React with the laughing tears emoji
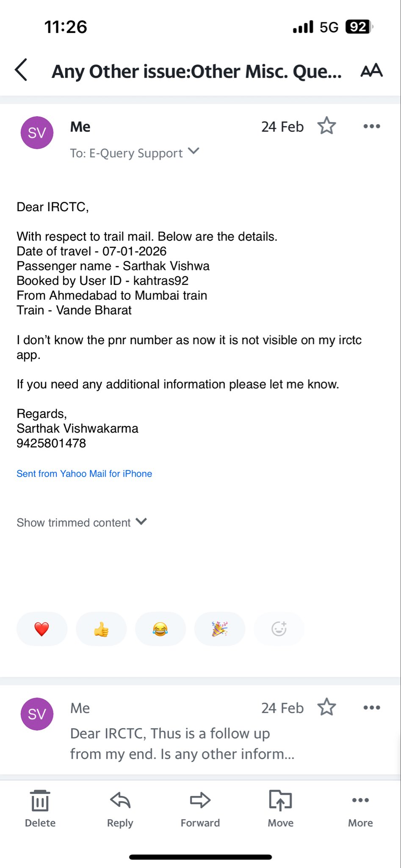The width and height of the screenshot is (401, 868). click(x=160, y=629)
